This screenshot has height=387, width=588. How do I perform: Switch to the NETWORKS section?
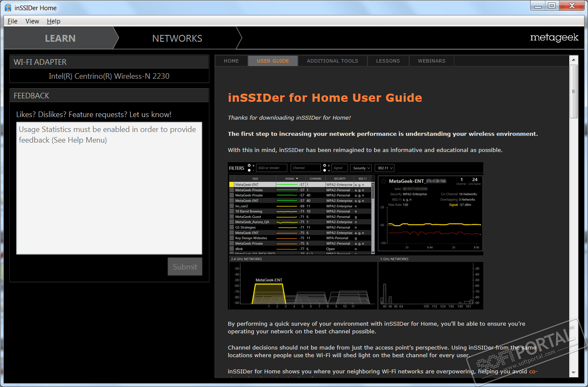tap(177, 38)
